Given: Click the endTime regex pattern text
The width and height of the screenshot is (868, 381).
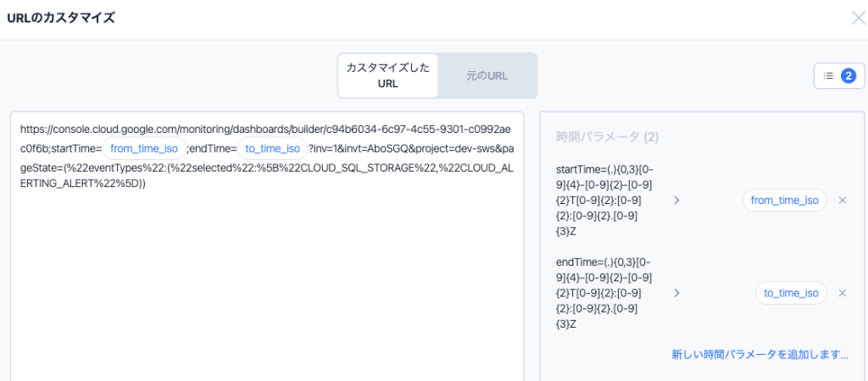Looking at the screenshot, I should click(602, 293).
